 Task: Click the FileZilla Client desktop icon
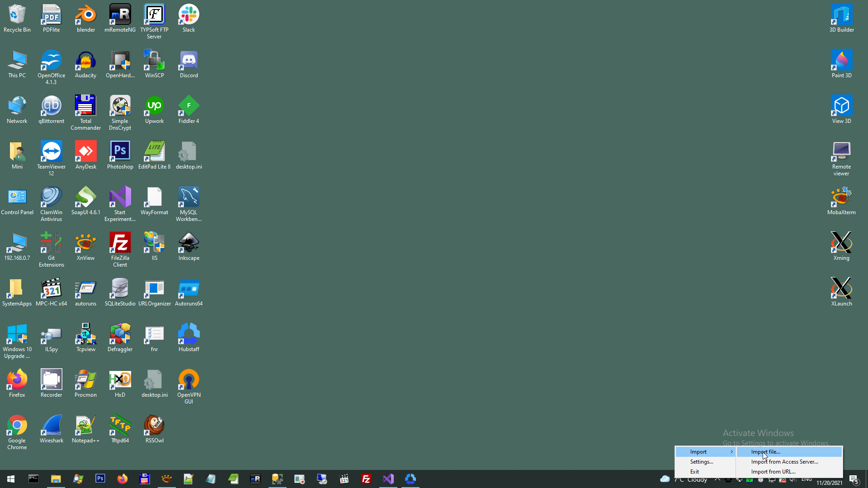[x=120, y=244]
